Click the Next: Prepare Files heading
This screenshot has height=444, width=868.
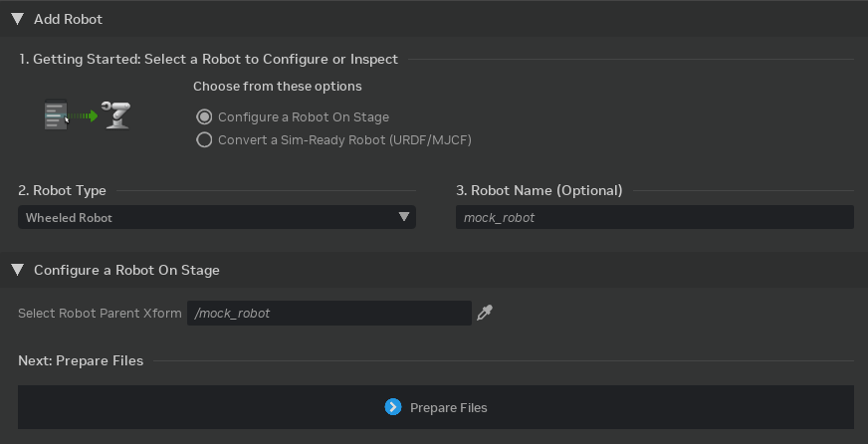coord(81,360)
